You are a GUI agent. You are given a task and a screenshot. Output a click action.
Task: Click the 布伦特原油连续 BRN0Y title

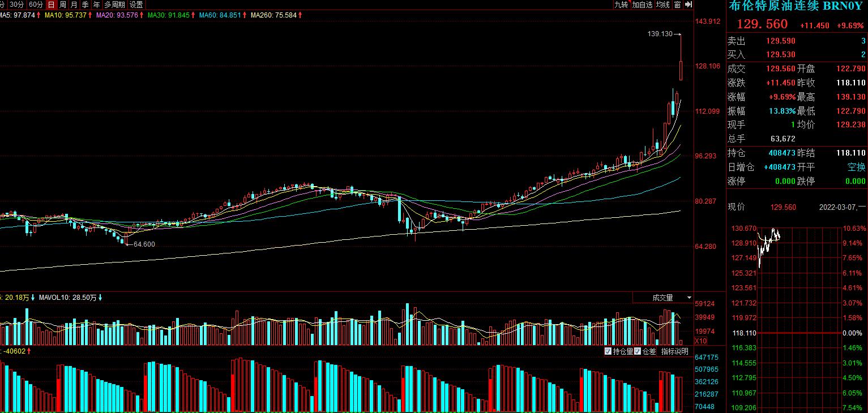(x=796, y=6)
